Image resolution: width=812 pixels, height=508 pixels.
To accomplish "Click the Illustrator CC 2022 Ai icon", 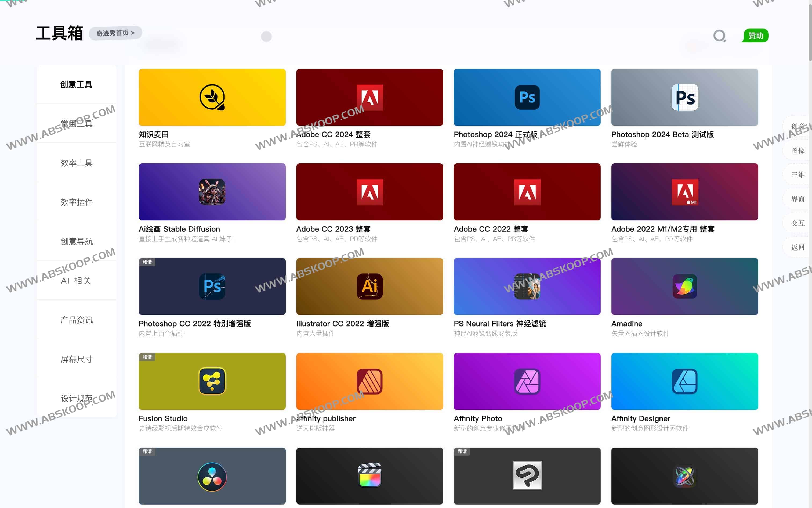I will (x=369, y=286).
